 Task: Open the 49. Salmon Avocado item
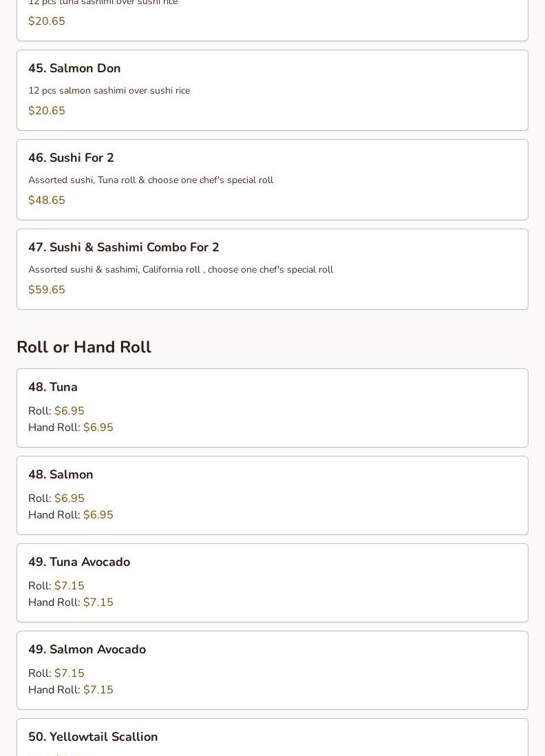[87, 649]
